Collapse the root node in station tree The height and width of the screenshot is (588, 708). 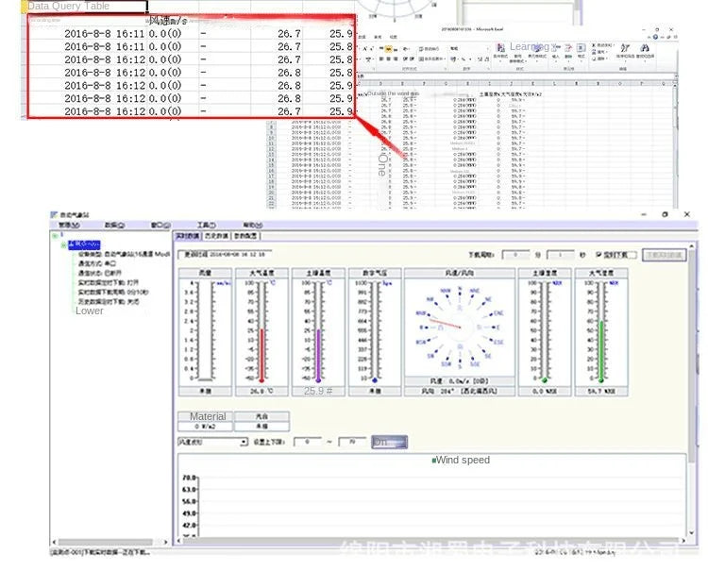55,235
